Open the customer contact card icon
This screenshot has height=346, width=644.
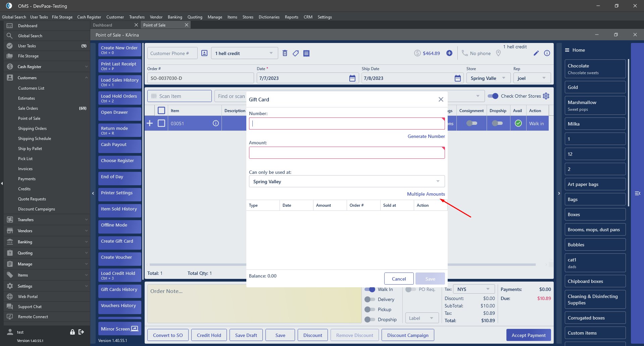pos(204,53)
